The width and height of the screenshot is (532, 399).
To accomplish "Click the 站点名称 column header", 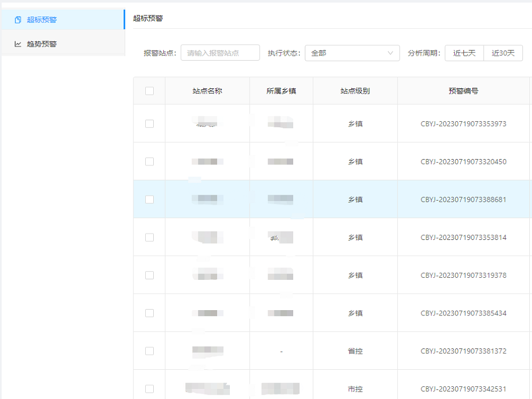I will (x=207, y=91).
